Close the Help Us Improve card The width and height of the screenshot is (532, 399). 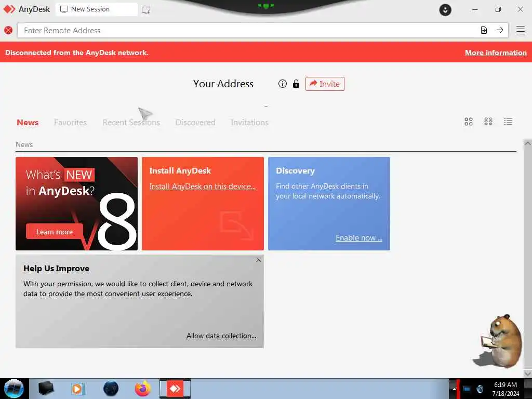point(259,260)
